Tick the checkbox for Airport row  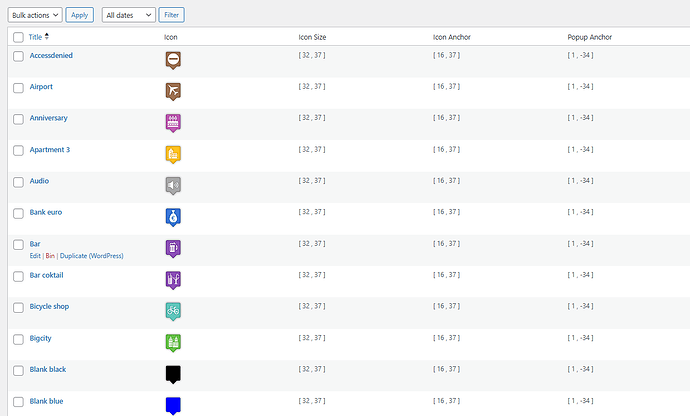18,88
